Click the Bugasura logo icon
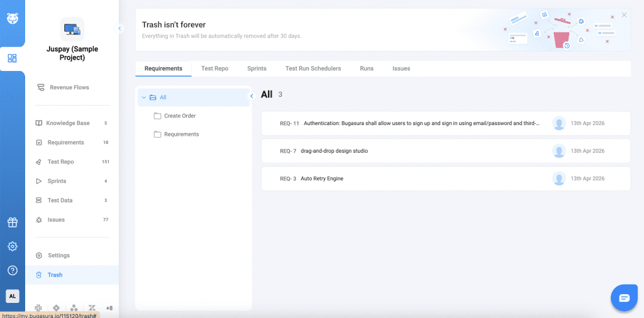644x318 pixels. (13, 19)
